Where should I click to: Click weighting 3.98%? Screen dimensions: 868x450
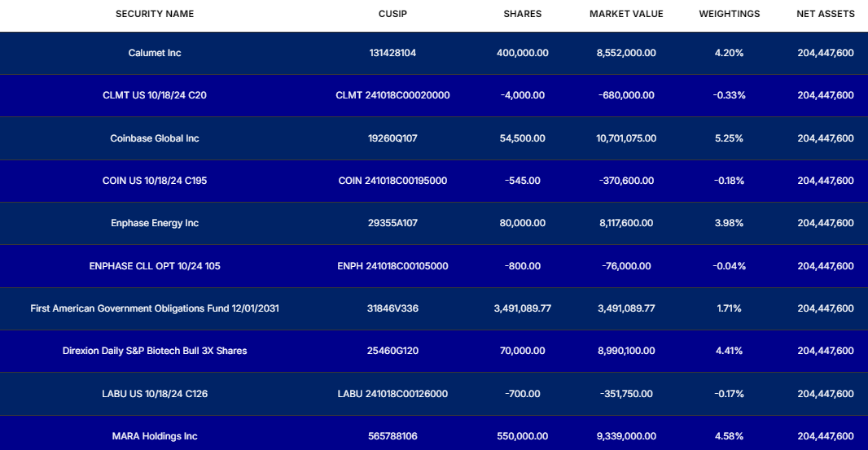pyautogui.click(x=729, y=223)
